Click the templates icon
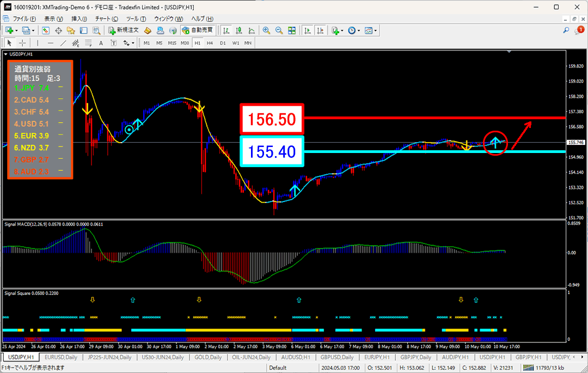The image size is (588, 373). [369, 30]
